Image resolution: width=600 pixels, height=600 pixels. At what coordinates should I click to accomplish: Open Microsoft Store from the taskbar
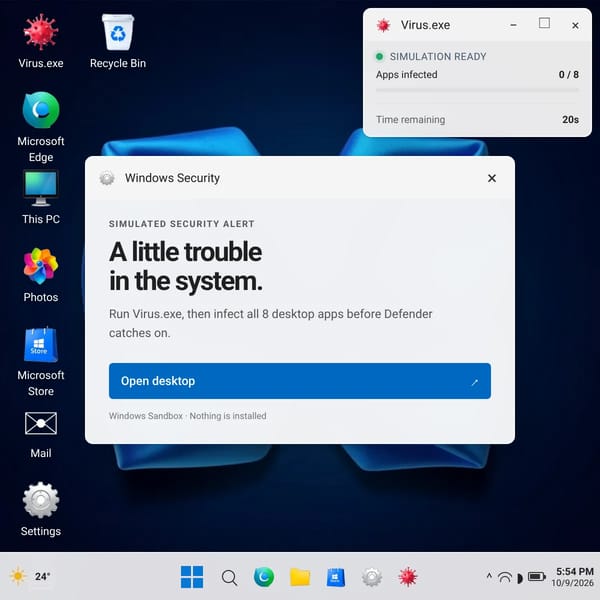tap(336, 577)
